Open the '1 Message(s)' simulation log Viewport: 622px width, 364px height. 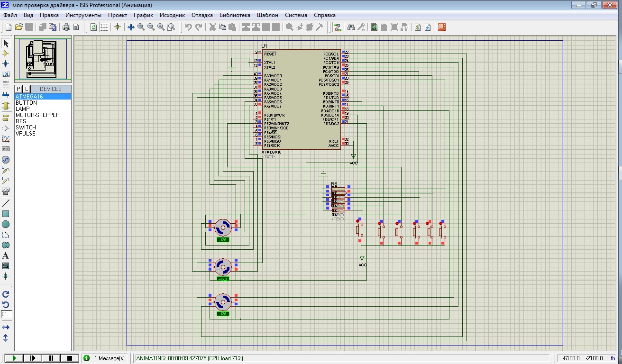pyautogui.click(x=105, y=358)
